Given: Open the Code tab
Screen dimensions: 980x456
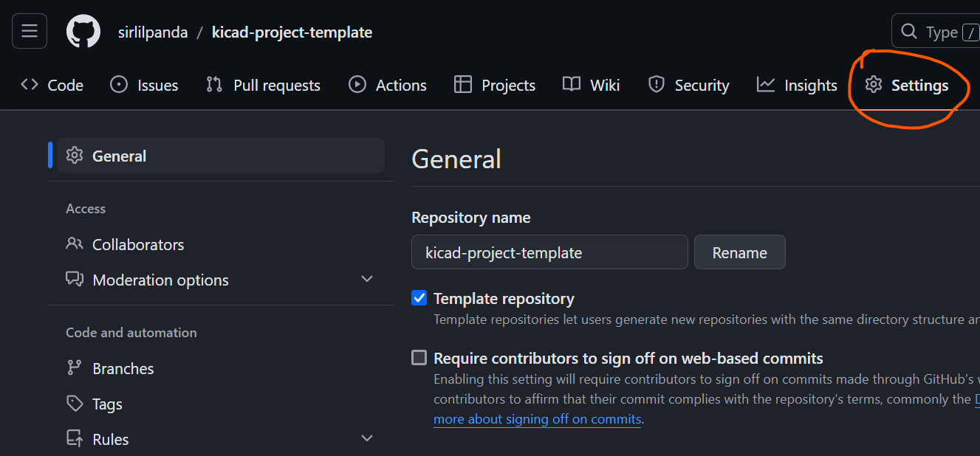Looking at the screenshot, I should (52, 86).
